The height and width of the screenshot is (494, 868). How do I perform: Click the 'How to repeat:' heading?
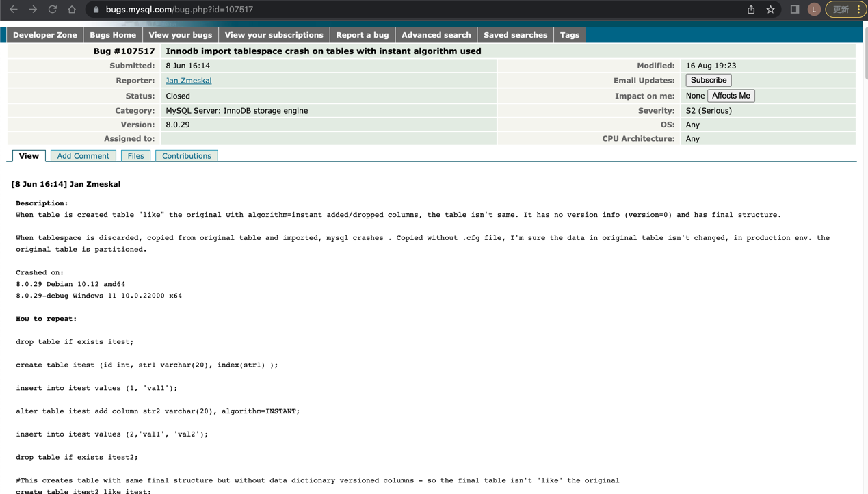[x=47, y=319]
